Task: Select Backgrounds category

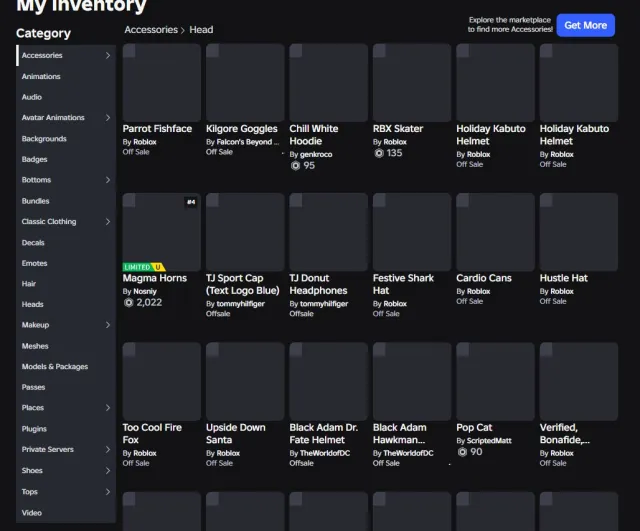Action: 66,139
